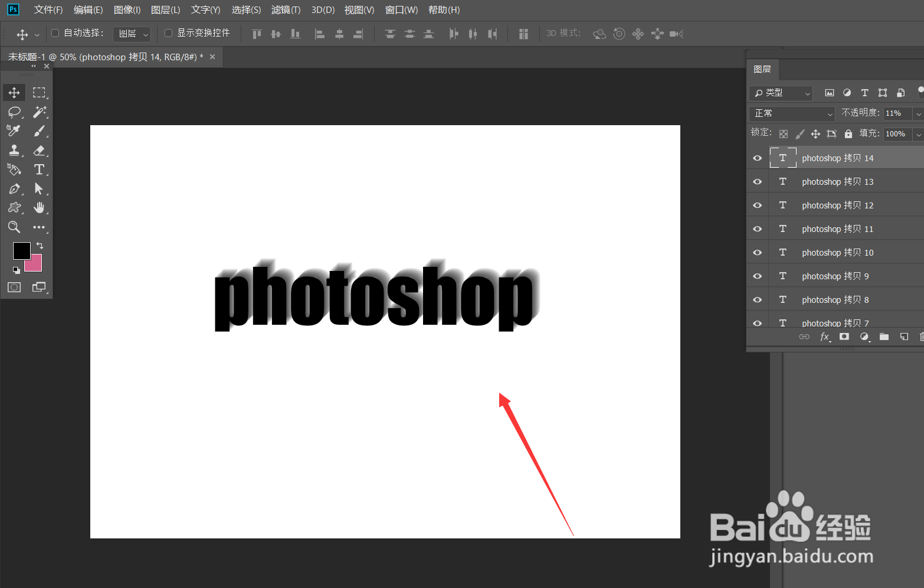Viewport: 924px width, 588px height.
Task: Hide the photoshop 拷贝 10 layer
Action: 758,253
